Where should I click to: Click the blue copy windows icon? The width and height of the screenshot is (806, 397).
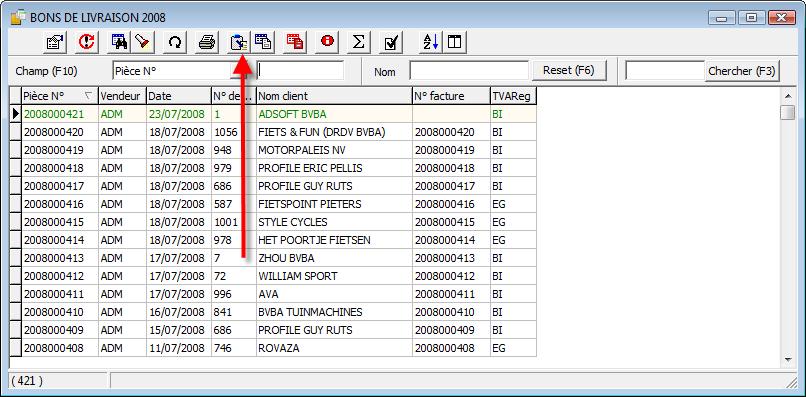[x=263, y=42]
